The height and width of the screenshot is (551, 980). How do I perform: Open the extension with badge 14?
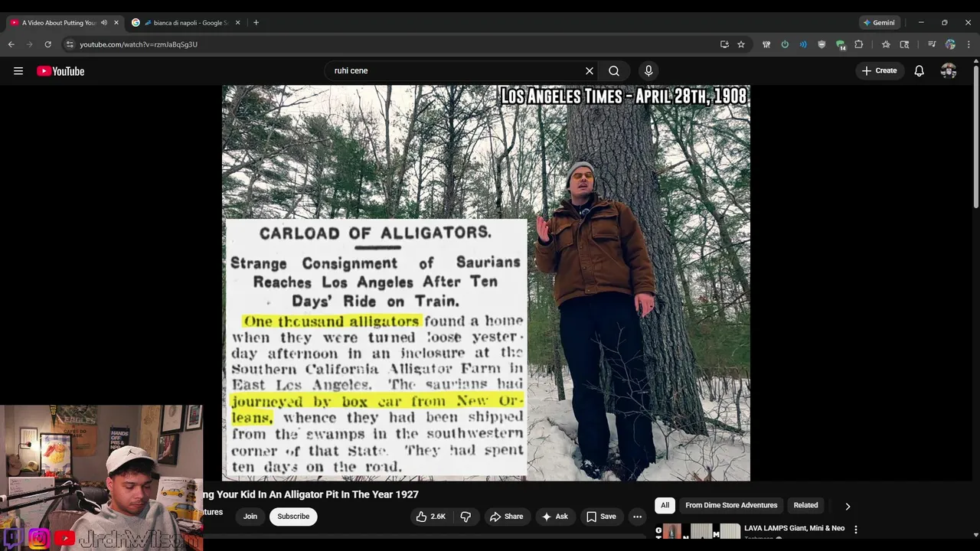click(x=840, y=44)
